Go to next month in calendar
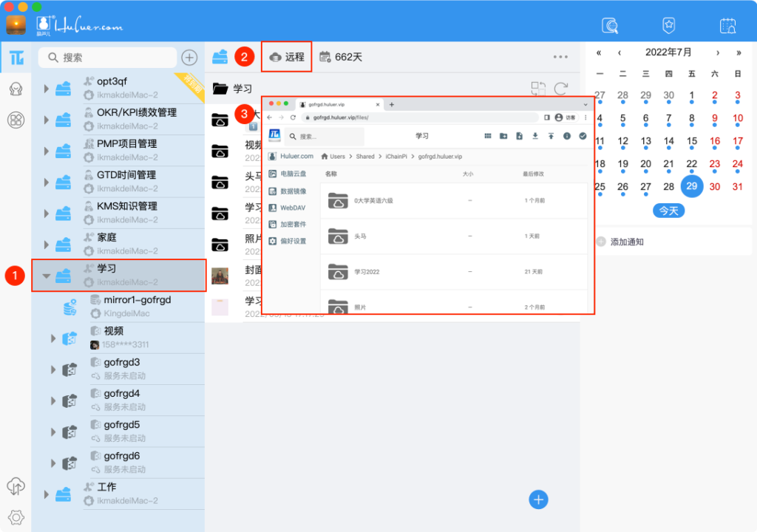 (718, 52)
